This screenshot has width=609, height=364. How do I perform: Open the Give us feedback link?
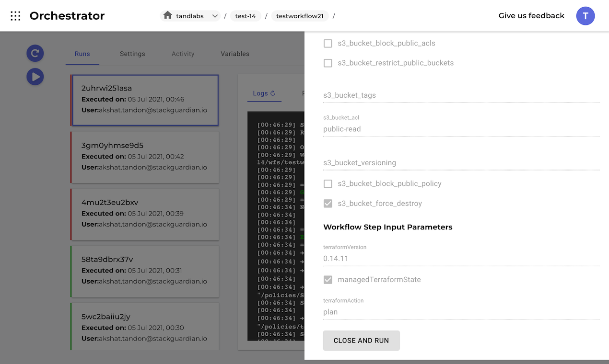pyautogui.click(x=531, y=16)
